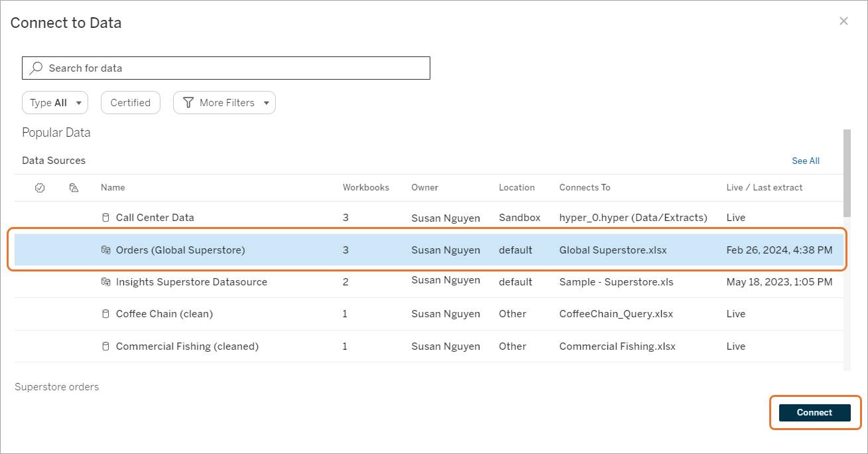Select the Orders (Global Superstore) name

pos(180,250)
